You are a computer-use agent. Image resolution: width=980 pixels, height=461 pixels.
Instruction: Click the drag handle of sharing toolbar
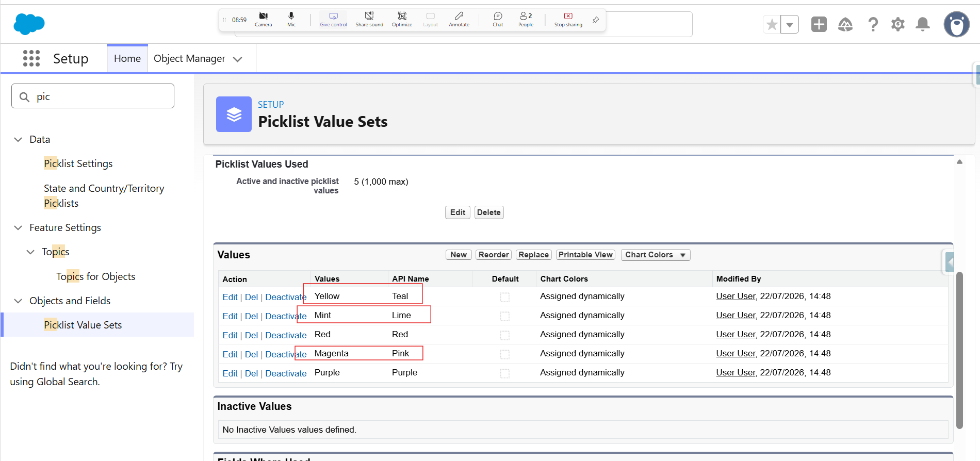224,20
